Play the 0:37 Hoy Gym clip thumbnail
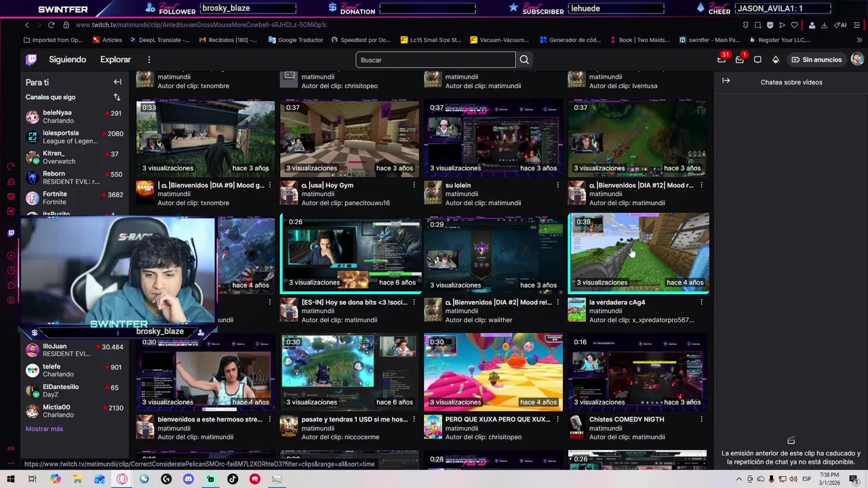 (349, 138)
